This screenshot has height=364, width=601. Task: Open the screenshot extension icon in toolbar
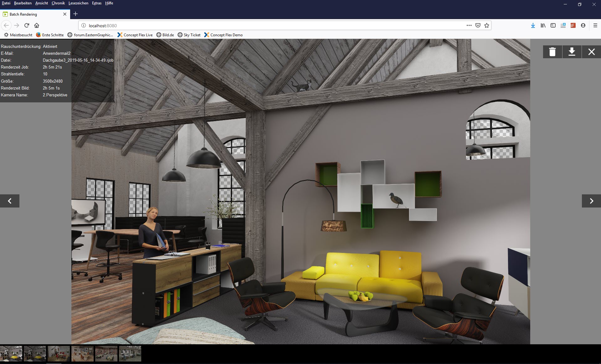[x=563, y=25]
